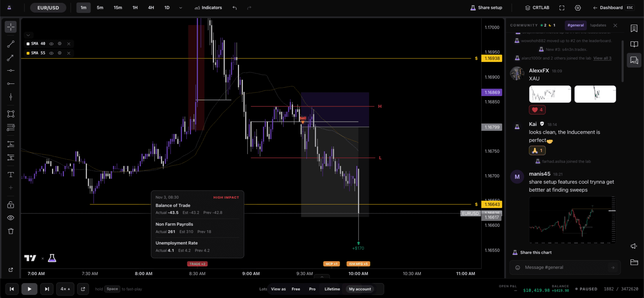Open the community chat panel icon
The width and height of the screenshot is (644, 298).
pyautogui.click(x=634, y=60)
